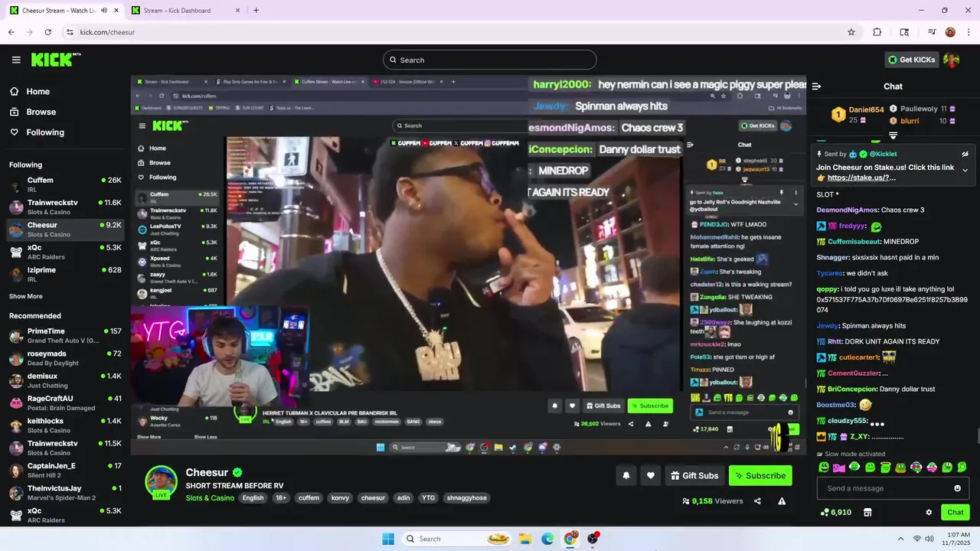This screenshot has width=980, height=551.
Task: Collapse the chat panel with arrow icon
Action: pos(816,86)
